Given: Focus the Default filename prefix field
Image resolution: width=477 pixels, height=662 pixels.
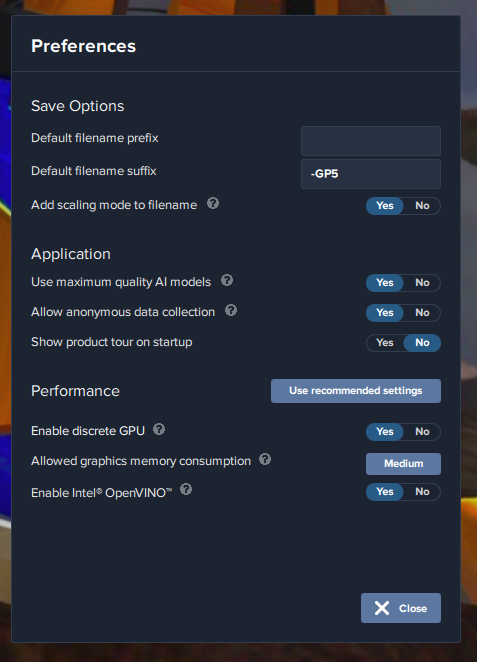Looking at the screenshot, I should click(x=371, y=141).
